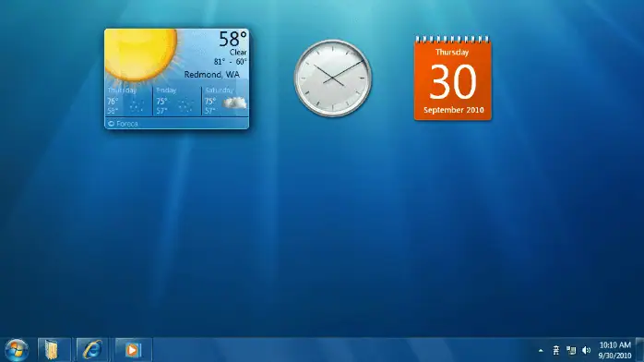Click the Calendar gadget's large 30
Screen dimensions: 644x362
pos(453,82)
